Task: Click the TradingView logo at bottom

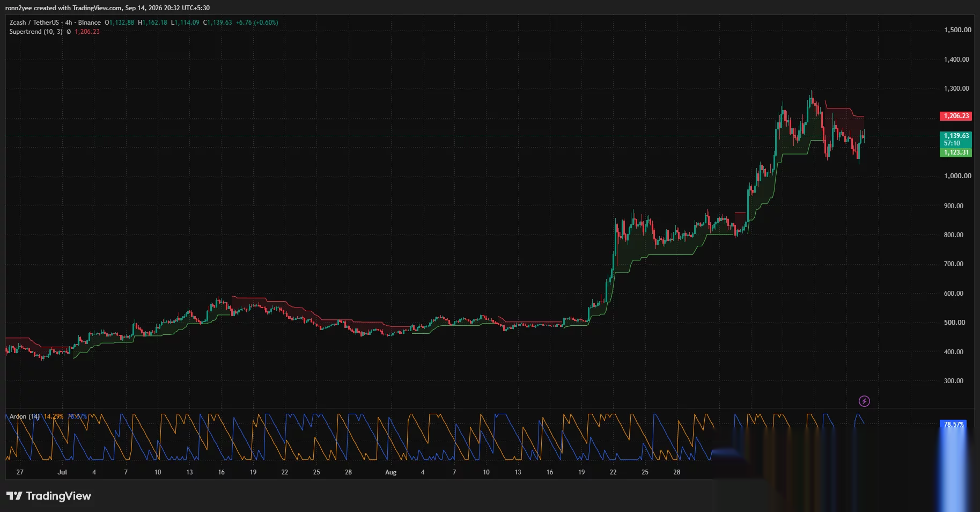Action: pyautogui.click(x=49, y=496)
